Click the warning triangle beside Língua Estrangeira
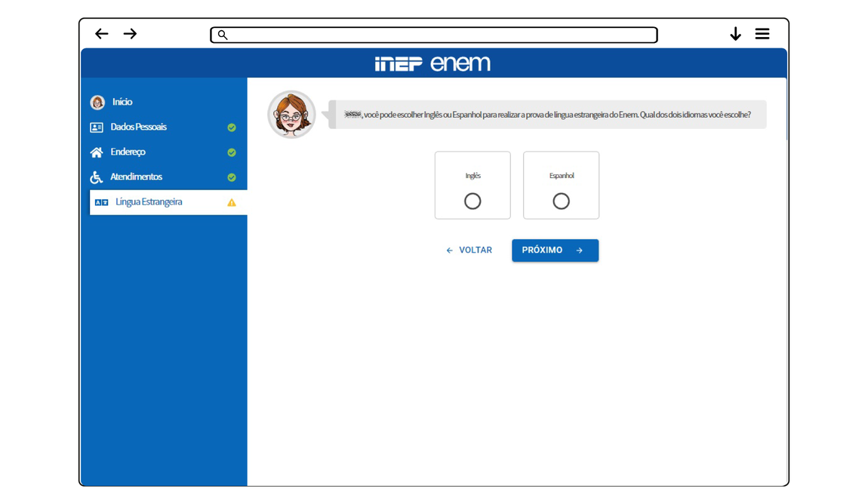 [232, 202]
